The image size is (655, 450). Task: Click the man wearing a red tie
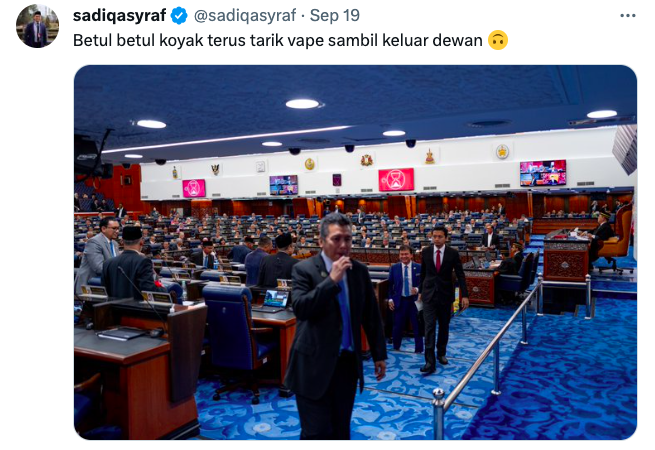point(442,299)
